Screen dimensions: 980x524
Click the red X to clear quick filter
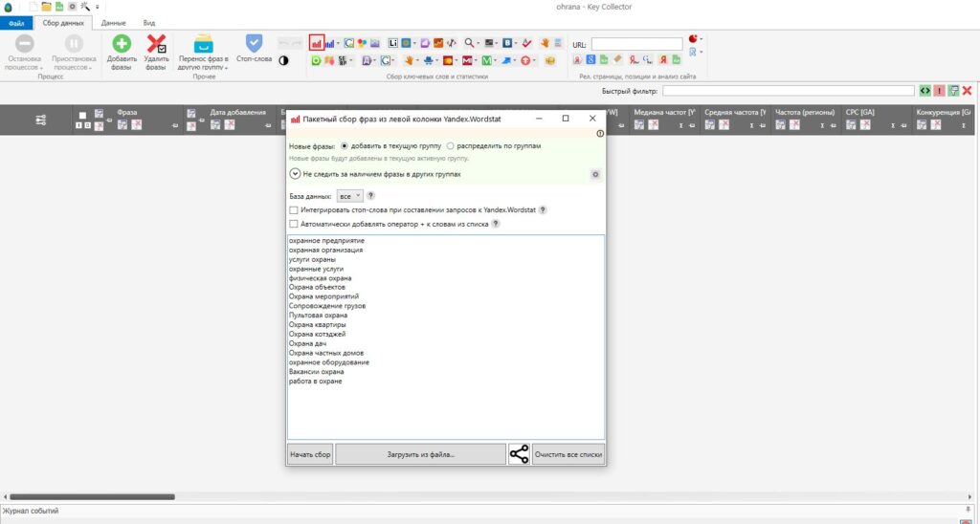click(968, 91)
